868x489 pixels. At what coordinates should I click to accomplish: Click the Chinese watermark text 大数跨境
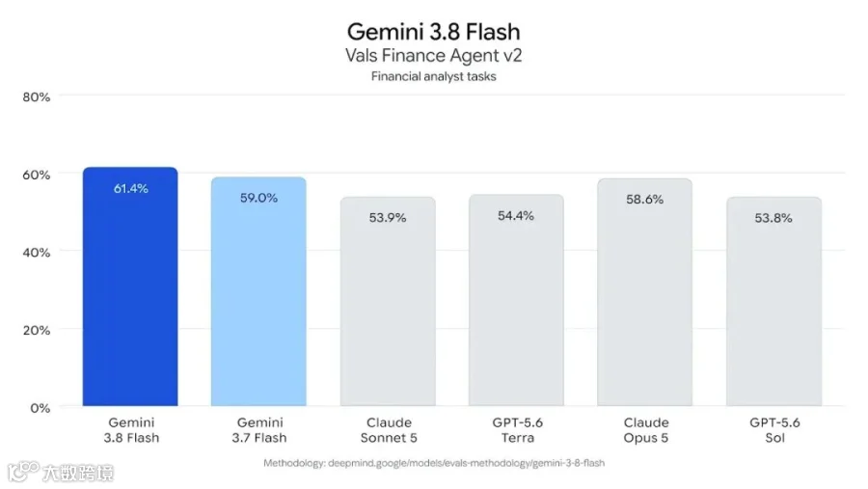[79, 473]
